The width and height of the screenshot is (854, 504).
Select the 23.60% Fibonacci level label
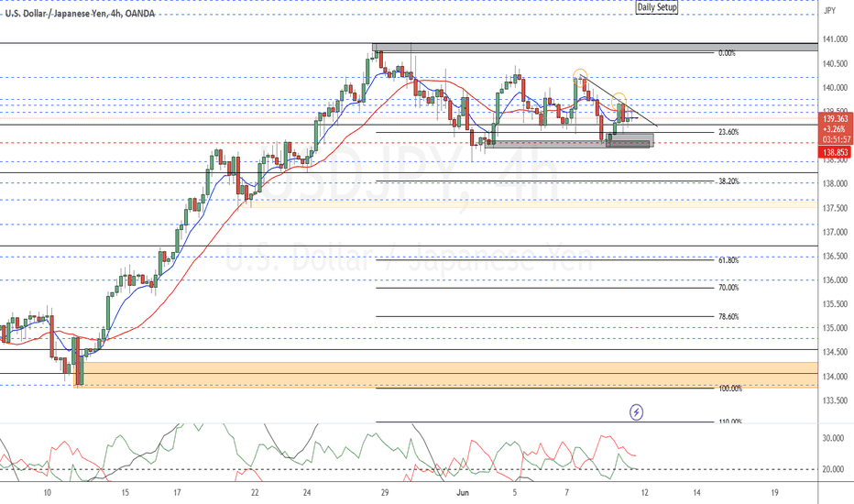pos(728,132)
